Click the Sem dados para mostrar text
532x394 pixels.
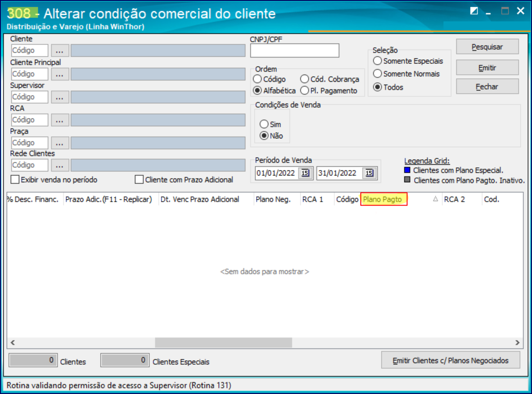pyautogui.click(x=265, y=272)
